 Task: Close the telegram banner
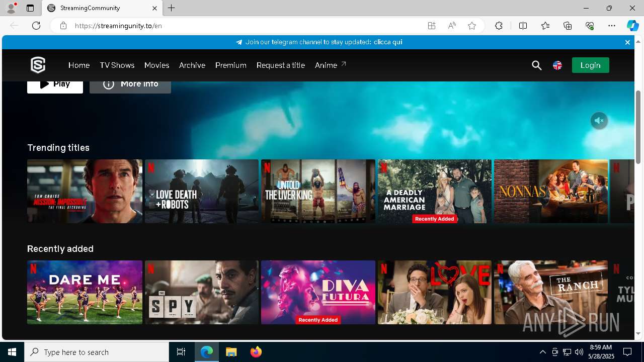tap(627, 42)
